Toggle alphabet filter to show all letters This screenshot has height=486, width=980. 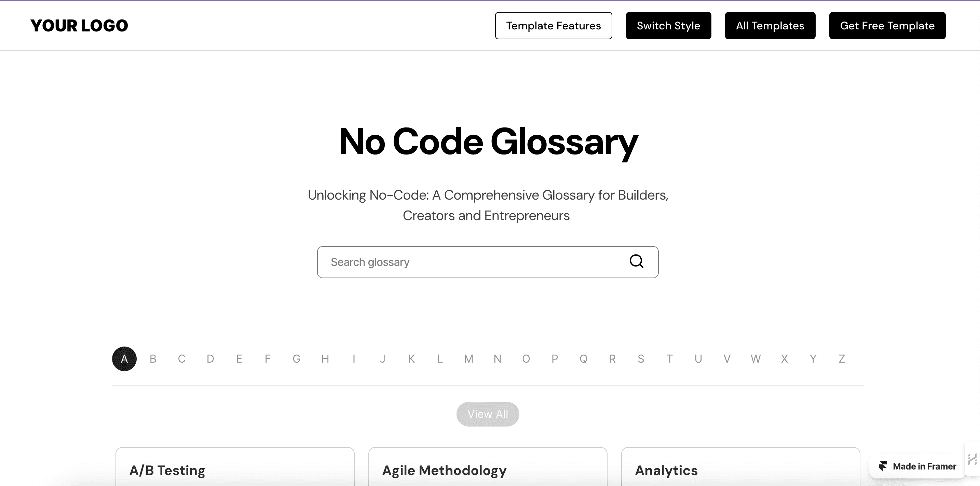pyautogui.click(x=488, y=414)
